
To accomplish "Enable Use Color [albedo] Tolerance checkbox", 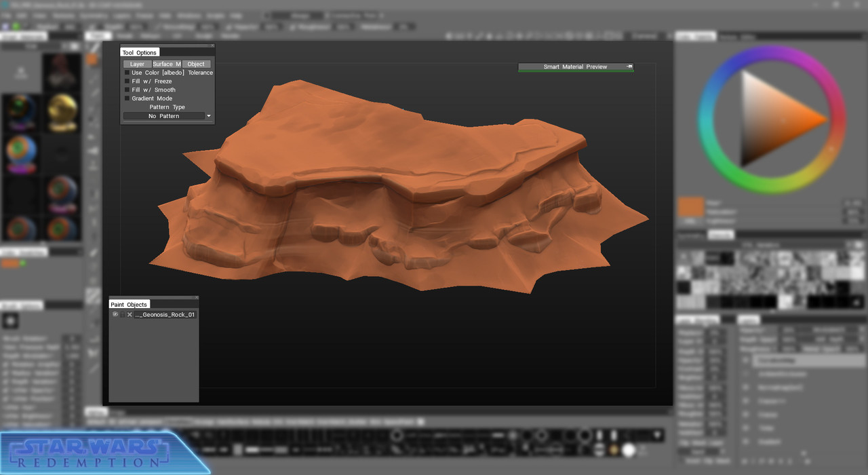I will click(x=127, y=73).
